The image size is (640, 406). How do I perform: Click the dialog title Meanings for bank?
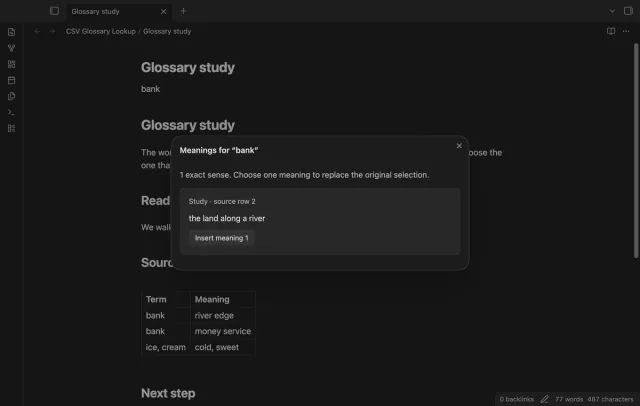coord(219,150)
